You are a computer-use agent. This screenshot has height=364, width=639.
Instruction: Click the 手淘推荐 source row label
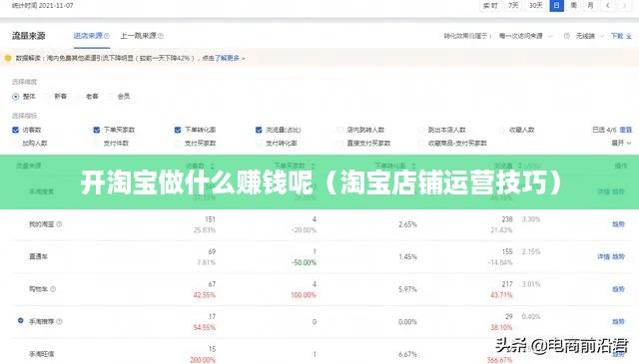tap(41, 322)
